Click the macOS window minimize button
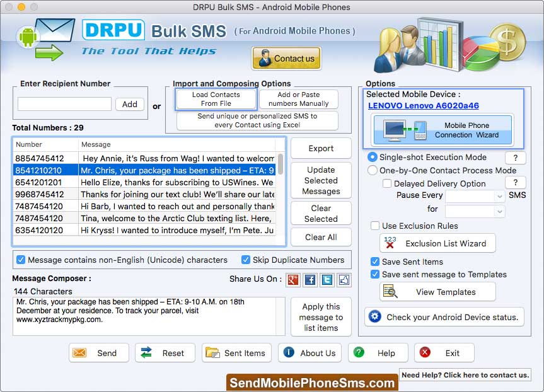Viewport: 544px width, 392px height. [x=21, y=7]
